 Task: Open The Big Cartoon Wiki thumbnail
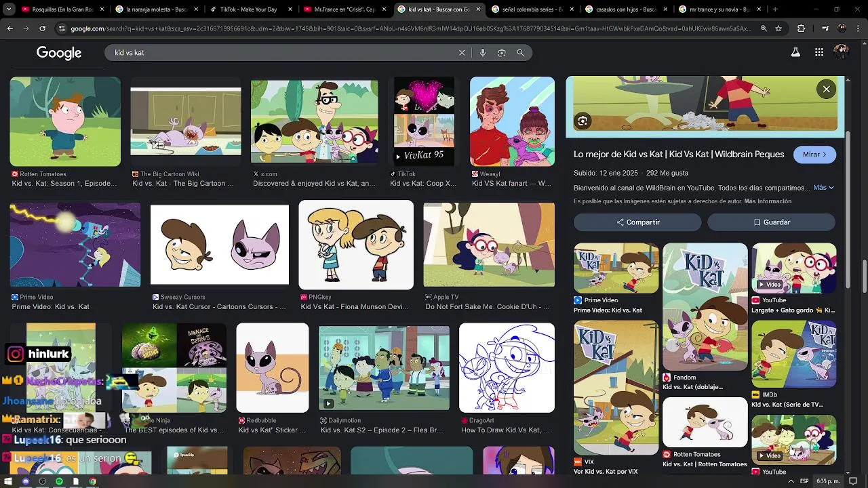click(186, 121)
